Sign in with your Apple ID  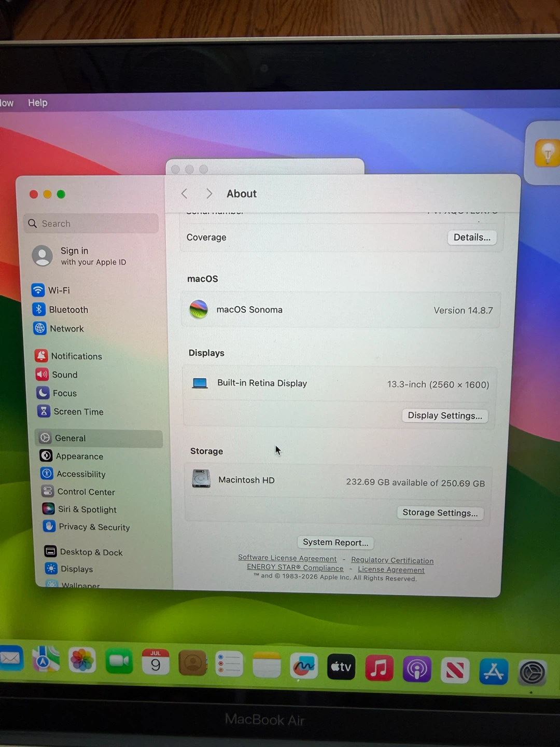pos(79,256)
